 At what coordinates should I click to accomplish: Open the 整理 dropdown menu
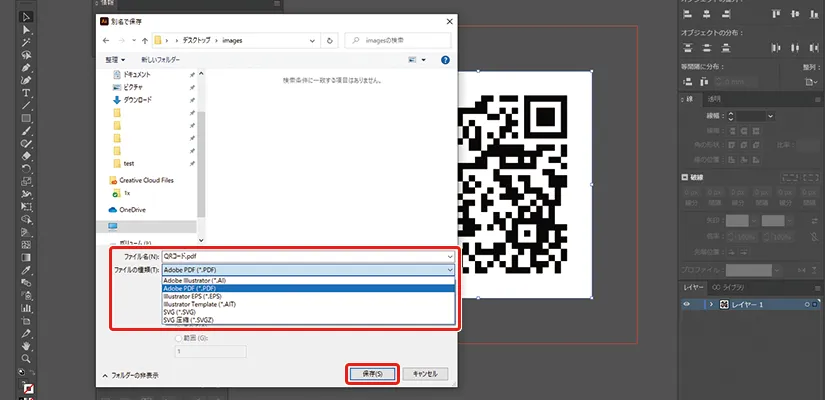[115, 60]
